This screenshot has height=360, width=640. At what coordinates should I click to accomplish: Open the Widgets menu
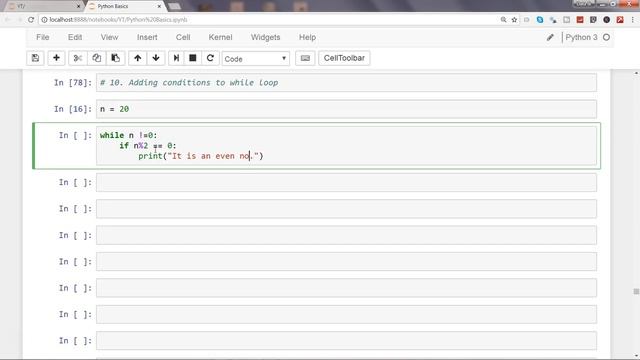[x=265, y=37]
